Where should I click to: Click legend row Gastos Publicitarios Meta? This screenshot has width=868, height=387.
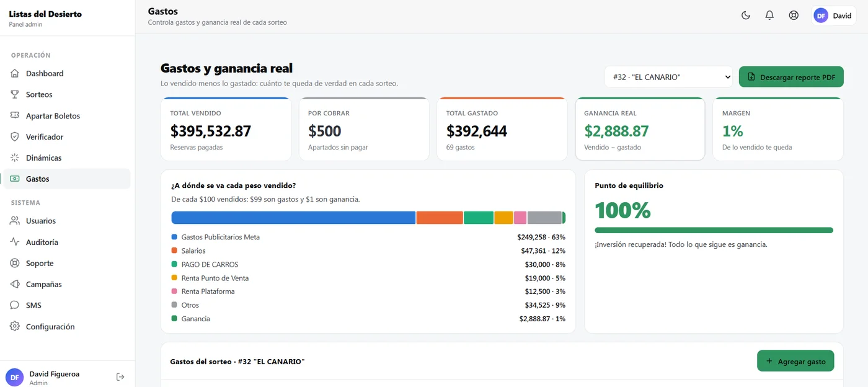point(368,237)
